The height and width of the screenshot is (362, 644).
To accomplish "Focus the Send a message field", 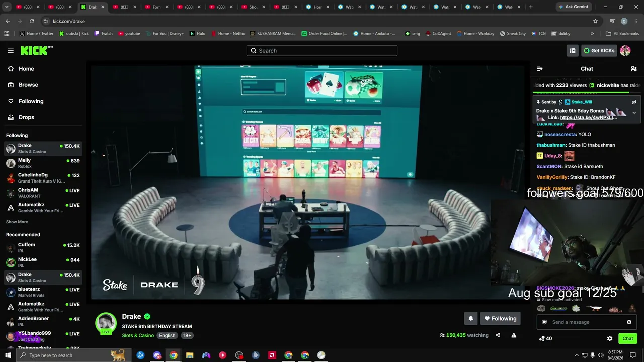I will (x=587, y=322).
